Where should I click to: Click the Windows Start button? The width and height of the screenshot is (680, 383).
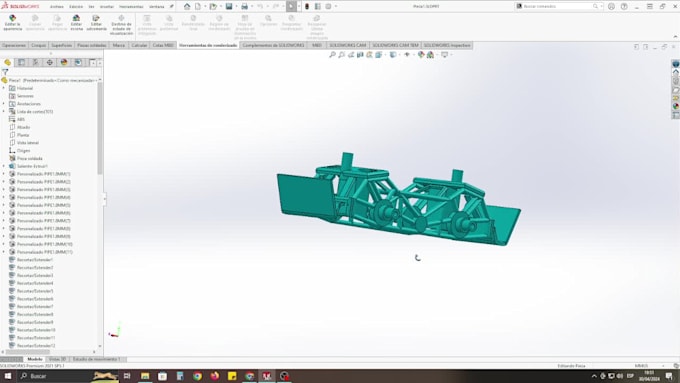pyautogui.click(x=8, y=376)
